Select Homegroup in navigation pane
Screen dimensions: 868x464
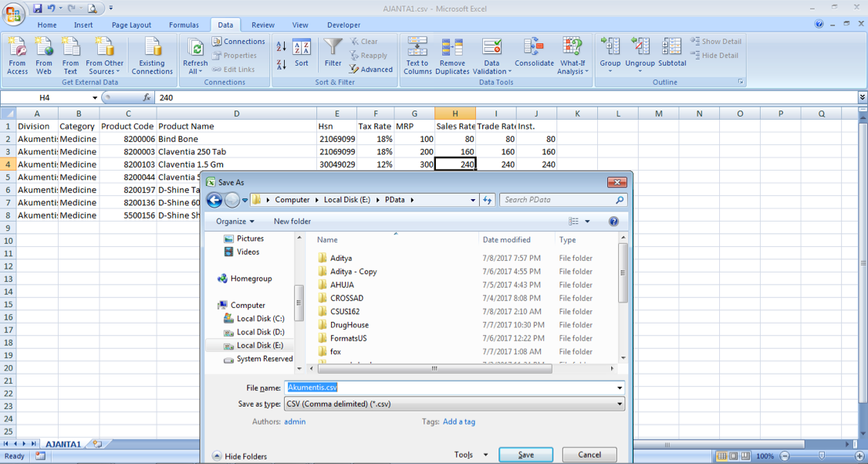[x=251, y=279]
